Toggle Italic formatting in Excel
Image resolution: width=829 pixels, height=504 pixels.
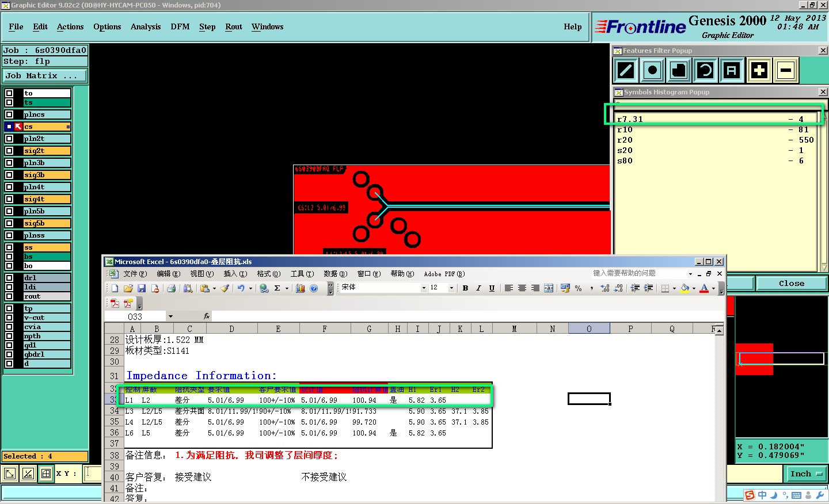click(478, 288)
